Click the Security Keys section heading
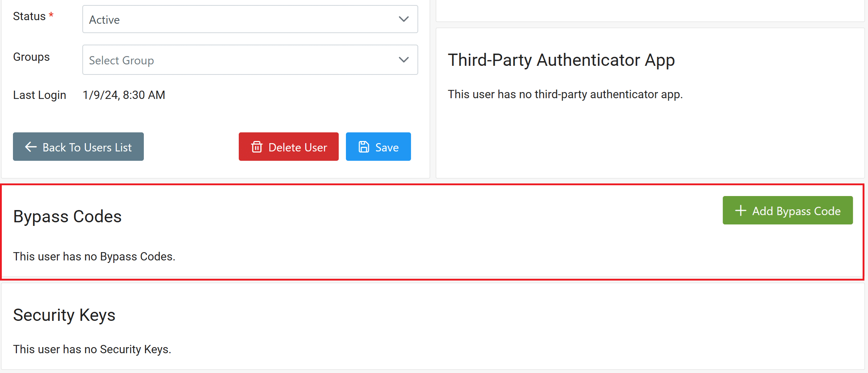Image resolution: width=868 pixels, height=373 pixels. (x=64, y=315)
